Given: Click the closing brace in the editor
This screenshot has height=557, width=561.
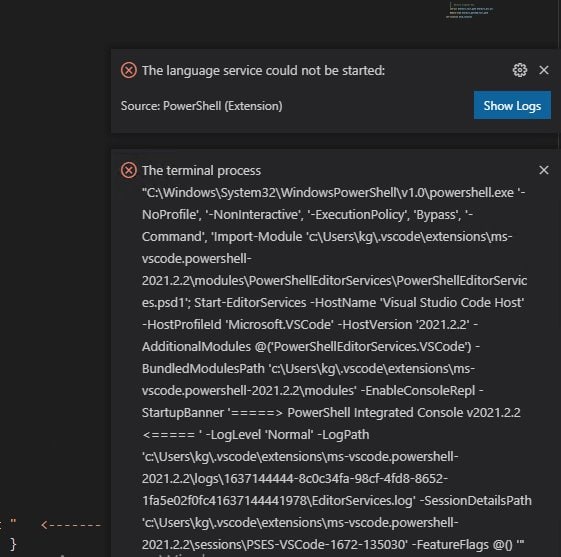Looking at the screenshot, I should point(13,544).
